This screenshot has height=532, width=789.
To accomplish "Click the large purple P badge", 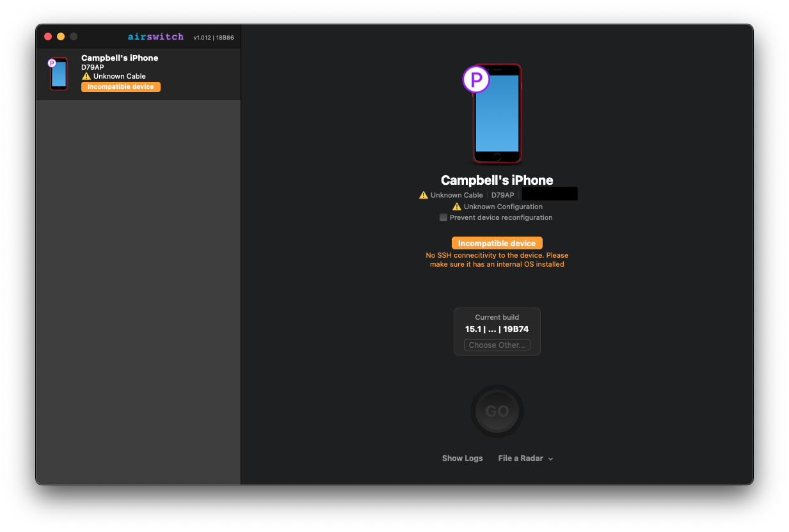I will (476, 80).
